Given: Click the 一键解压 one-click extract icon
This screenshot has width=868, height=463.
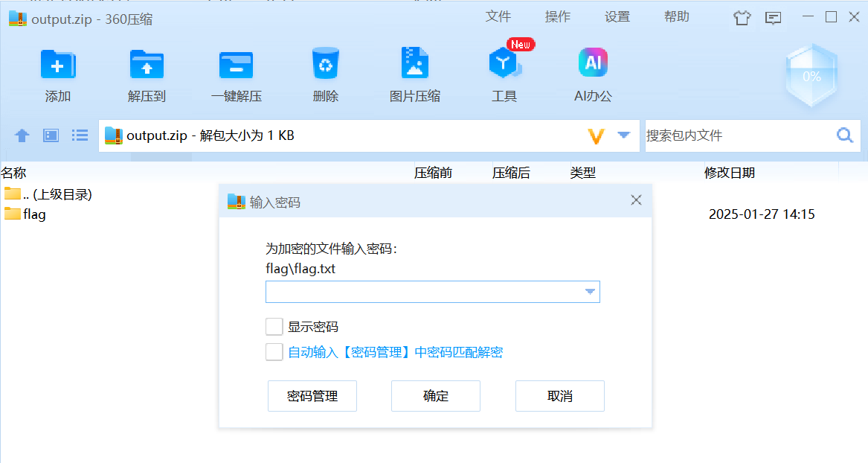Looking at the screenshot, I should coord(236,66).
